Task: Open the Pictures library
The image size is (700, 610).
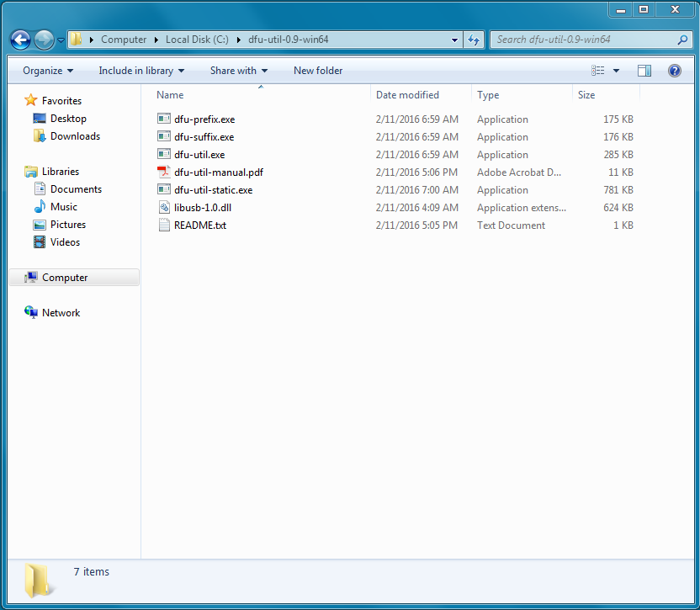Action: 68,225
